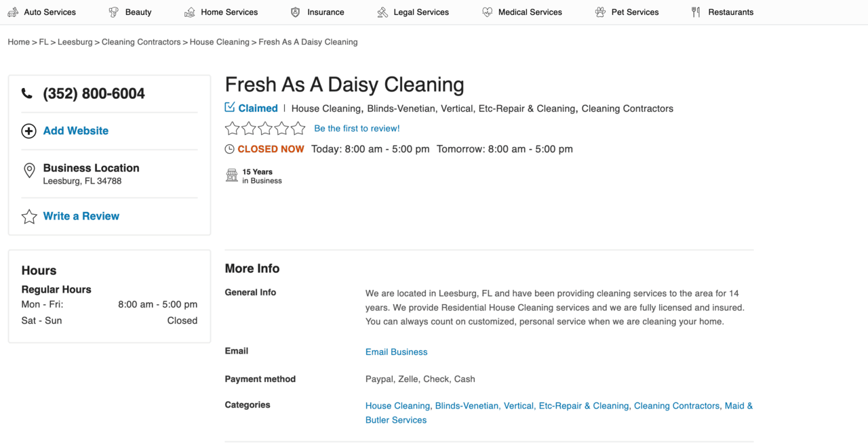Screen dimensions: 868x443
Task: Click 'Be the first to review!' link
Action: point(357,128)
